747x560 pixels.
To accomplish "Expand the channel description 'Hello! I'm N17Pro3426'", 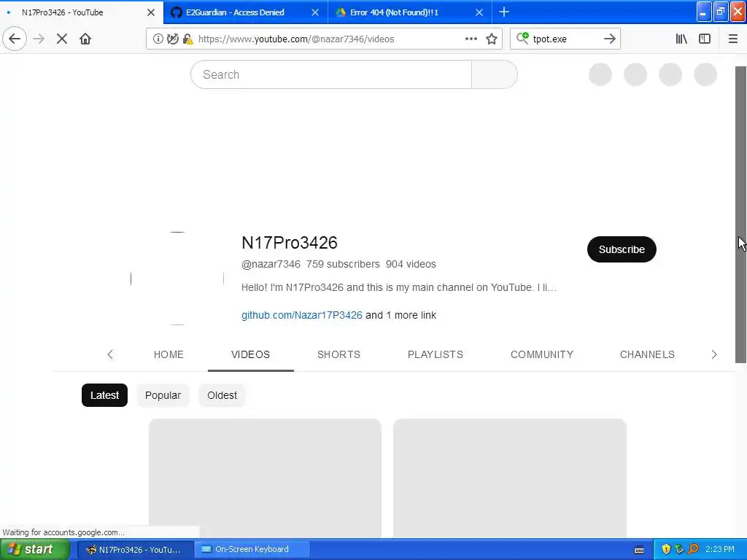I will pos(399,287).
